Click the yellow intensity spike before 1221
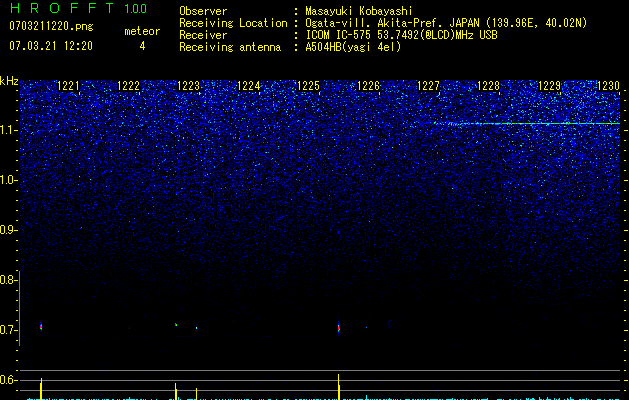This screenshot has width=629, height=400. pyautogui.click(x=41, y=389)
